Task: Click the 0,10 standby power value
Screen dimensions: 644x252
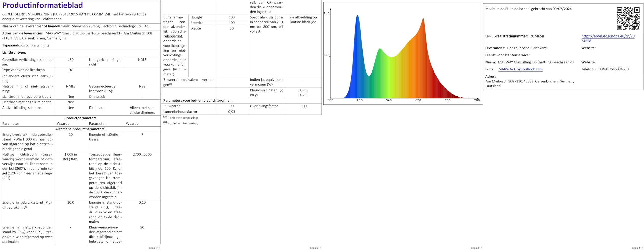Action: point(142,202)
